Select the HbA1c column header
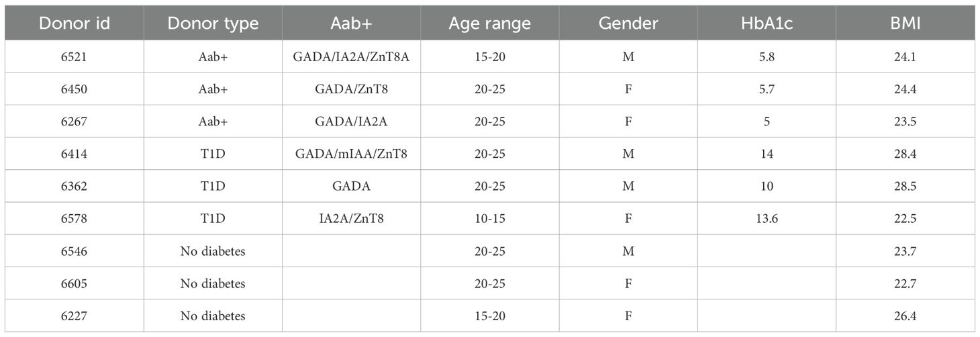This screenshot has height=337, width=980. [x=767, y=23]
